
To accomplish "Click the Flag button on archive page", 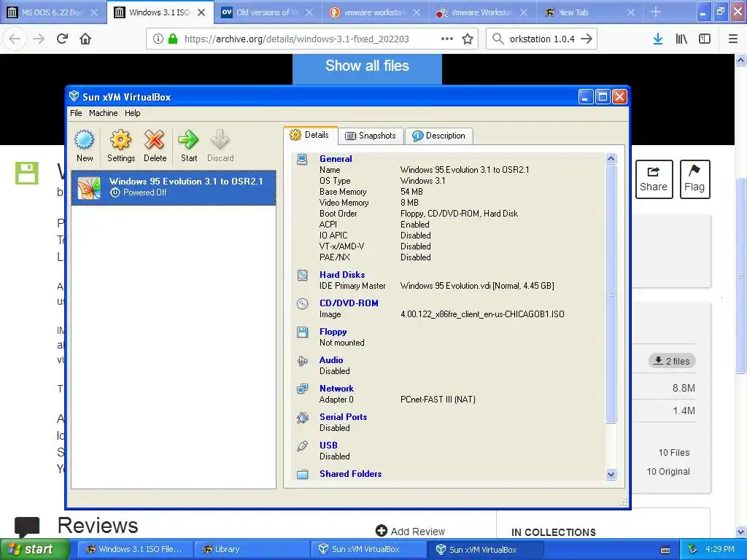I will 694,179.
